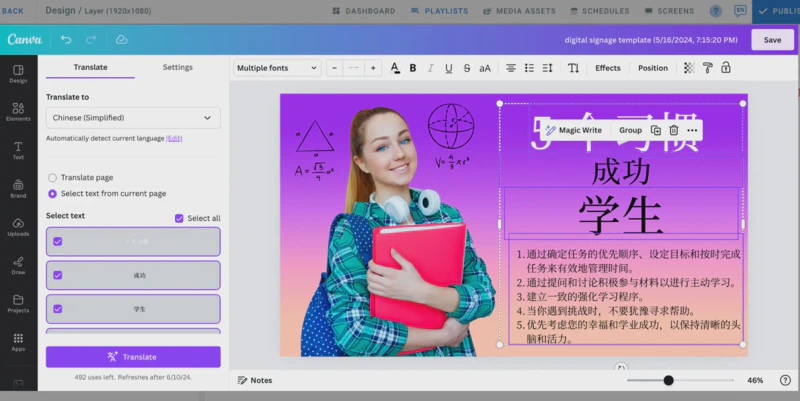Go to Screens in top navigation

669,11
